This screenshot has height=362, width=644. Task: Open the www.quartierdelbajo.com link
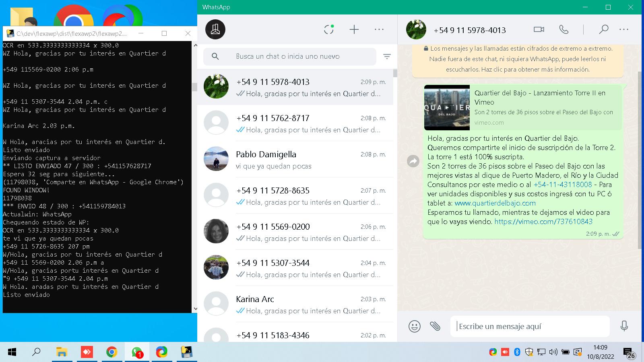click(x=495, y=203)
